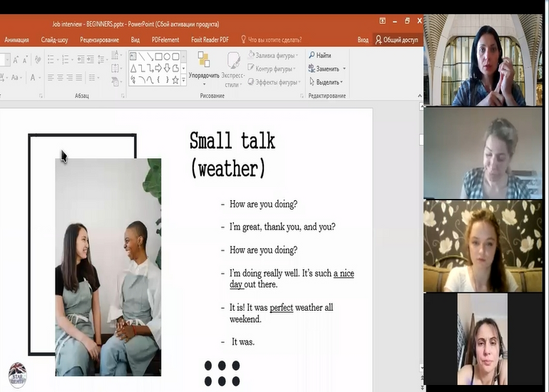
Task: Select the star shape in shapes gallery
Action: (x=175, y=80)
